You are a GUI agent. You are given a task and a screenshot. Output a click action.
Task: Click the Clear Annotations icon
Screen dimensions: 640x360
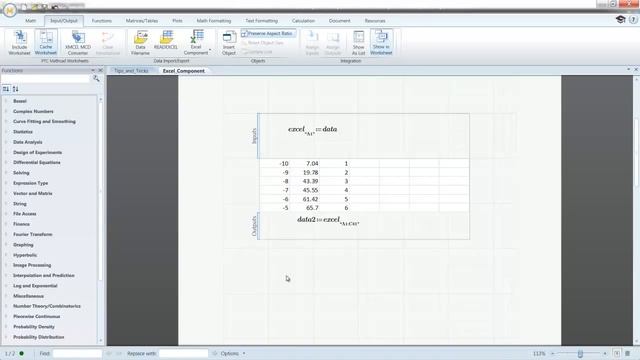tap(108, 42)
